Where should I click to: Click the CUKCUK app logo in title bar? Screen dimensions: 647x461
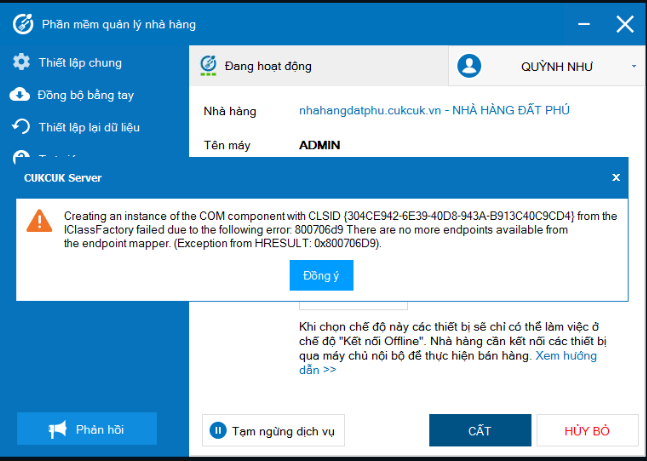click(23, 24)
